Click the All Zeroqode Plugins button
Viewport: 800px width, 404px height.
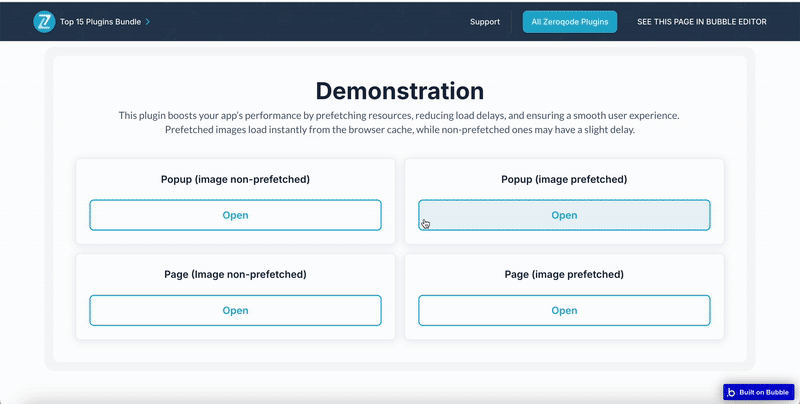click(x=569, y=22)
